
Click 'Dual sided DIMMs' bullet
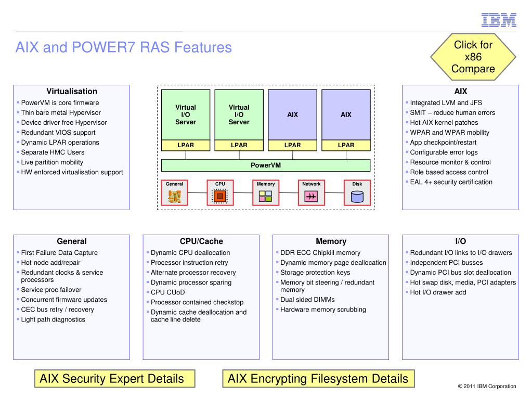[307, 300]
